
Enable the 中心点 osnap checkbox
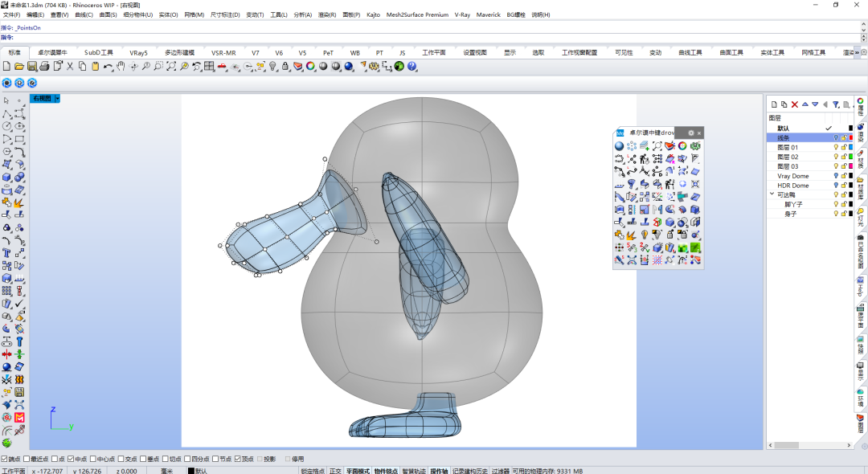coord(93,459)
